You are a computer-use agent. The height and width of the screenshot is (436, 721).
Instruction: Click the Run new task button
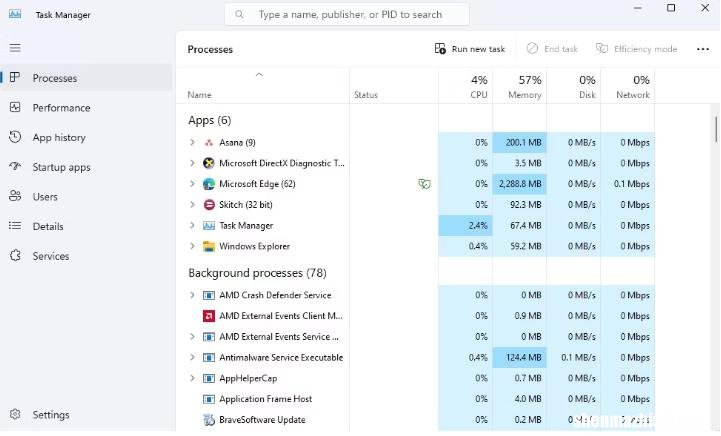(470, 49)
